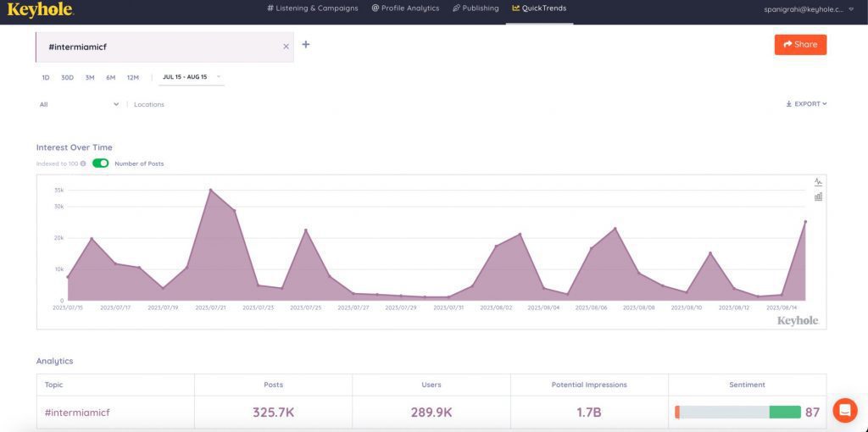
Task: Click the Users column header
Action: [431, 385]
